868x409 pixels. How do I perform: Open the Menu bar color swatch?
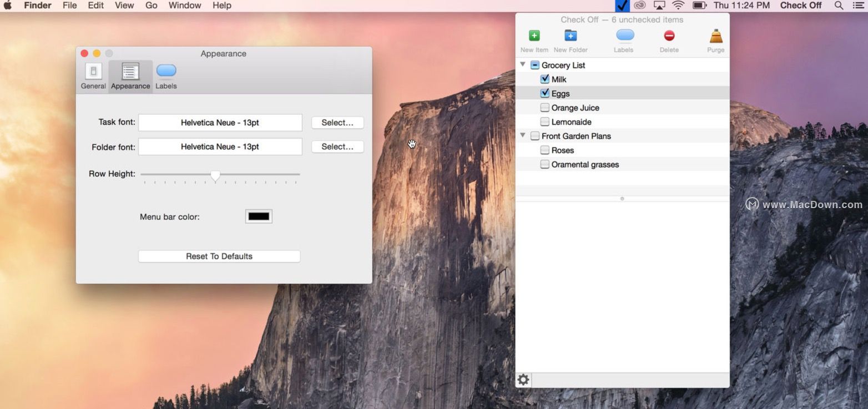pos(259,216)
